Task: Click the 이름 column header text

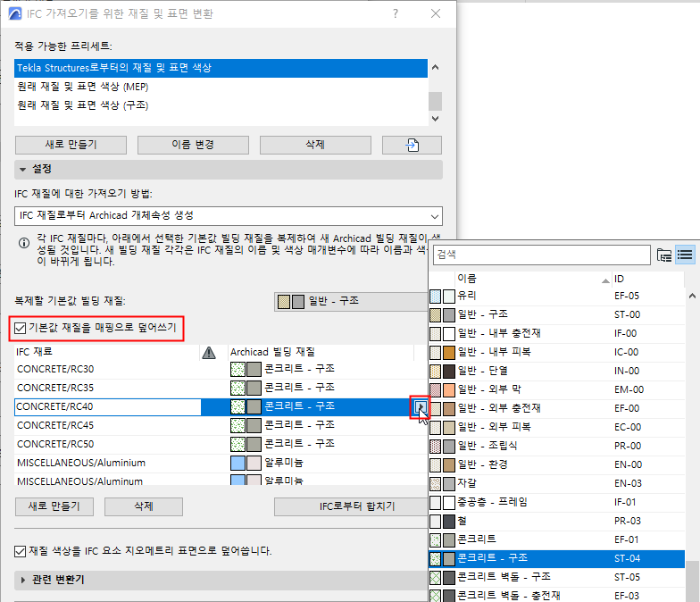Action: [467, 279]
